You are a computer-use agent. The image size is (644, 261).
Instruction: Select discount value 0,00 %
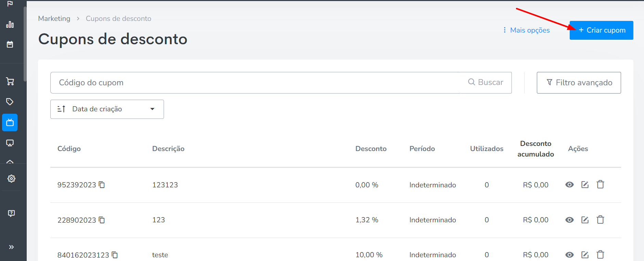pos(367,185)
